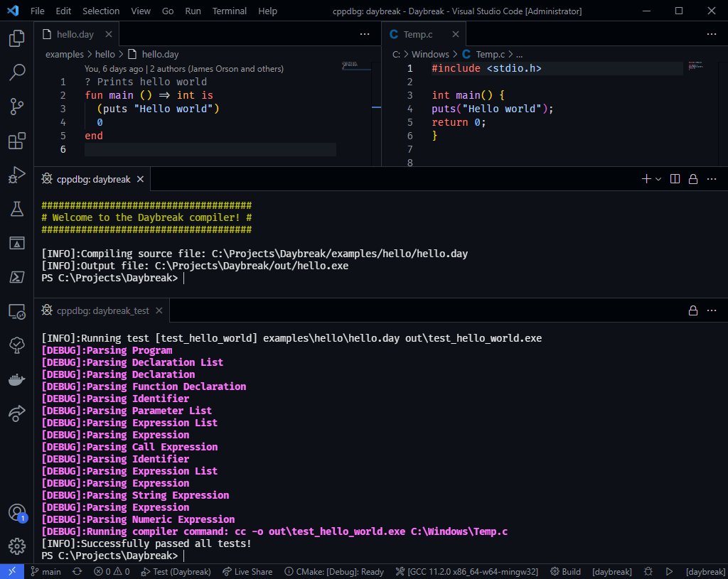
Task: Click the Temp.c editor minimap
Action: click(696, 65)
